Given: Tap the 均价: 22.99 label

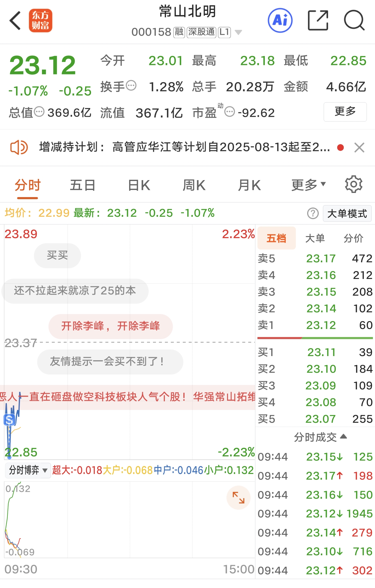Looking at the screenshot, I should 37,213.
